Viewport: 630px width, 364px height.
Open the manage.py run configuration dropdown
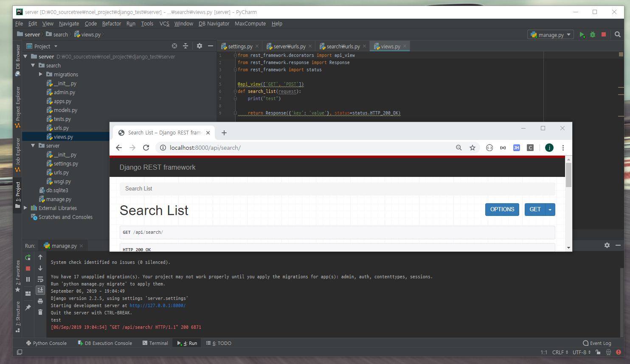coord(551,35)
